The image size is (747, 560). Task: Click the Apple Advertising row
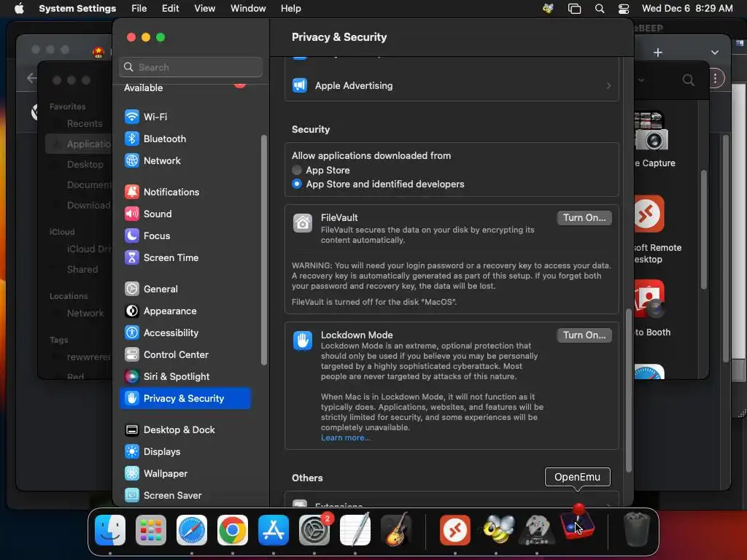(452, 86)
